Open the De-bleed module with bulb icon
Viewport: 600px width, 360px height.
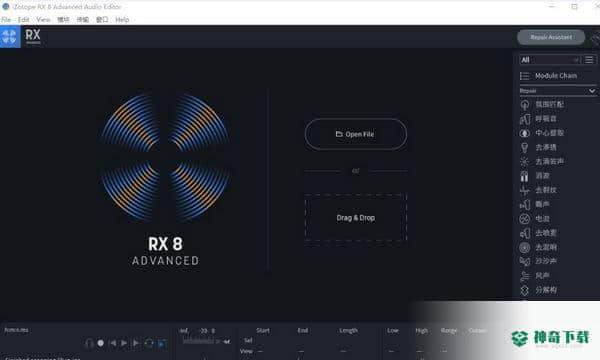(x=538, y=147)
